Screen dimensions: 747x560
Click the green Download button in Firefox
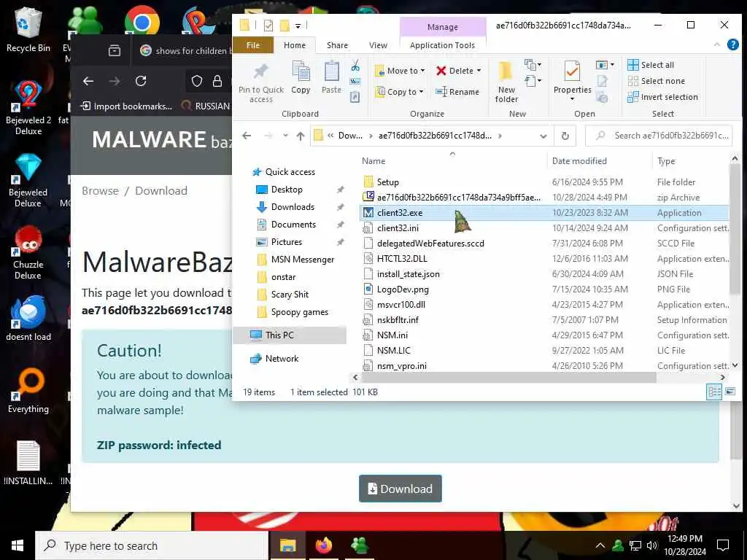click(x=400, y=489)
